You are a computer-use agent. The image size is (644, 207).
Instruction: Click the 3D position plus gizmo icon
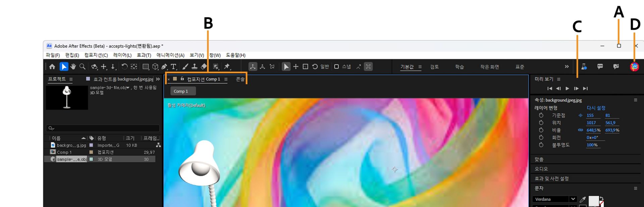pos(296,67)
